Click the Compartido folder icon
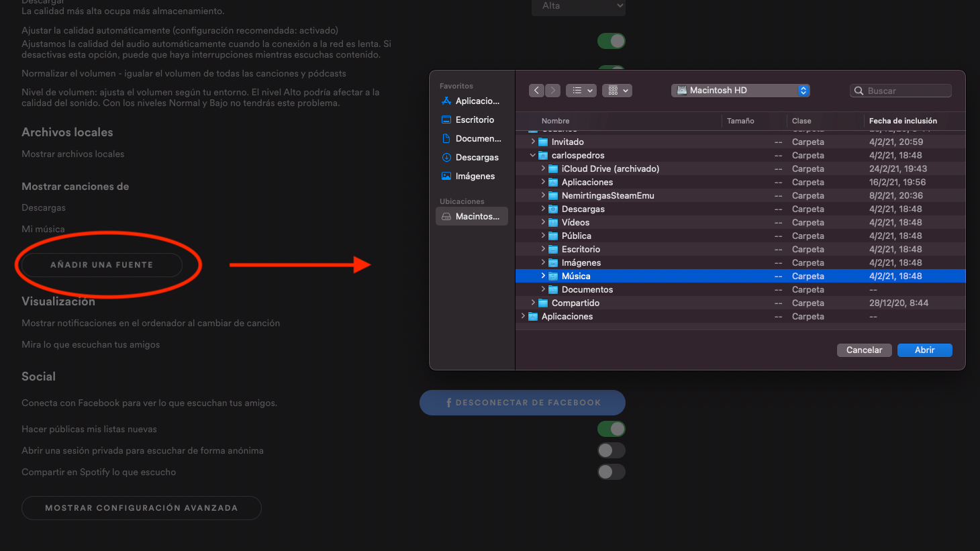 (543, 303)
